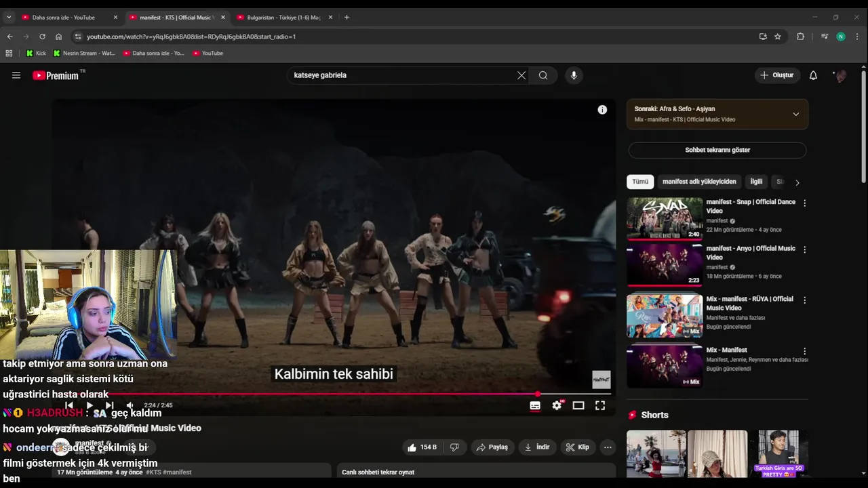Image resolution: width=868 pixels, height=488 pixels.
Task: Click the #KTS hashtag
Action: point(153,472)
